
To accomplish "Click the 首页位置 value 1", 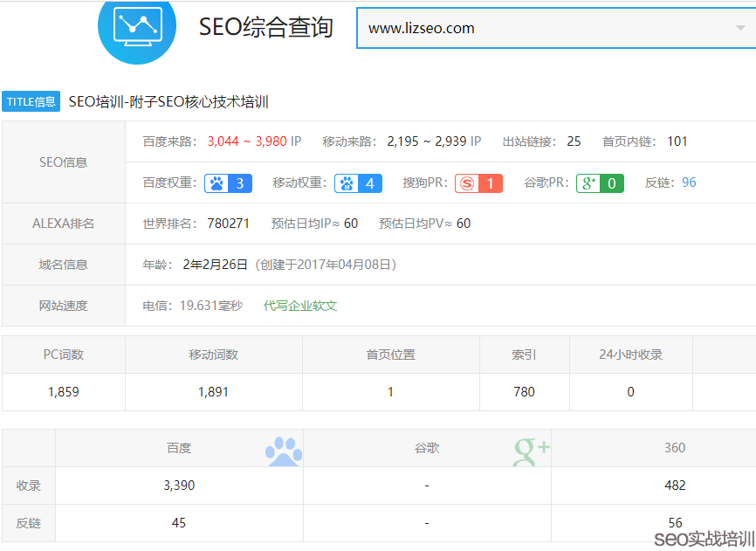I will [390, 392].
